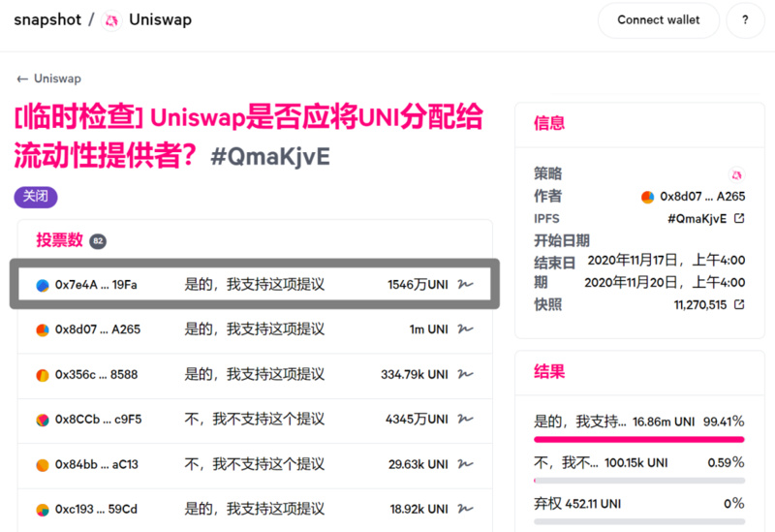
Task: Open snapshot block external link icon
Action: pyautogui.click(x=739, y=304)
